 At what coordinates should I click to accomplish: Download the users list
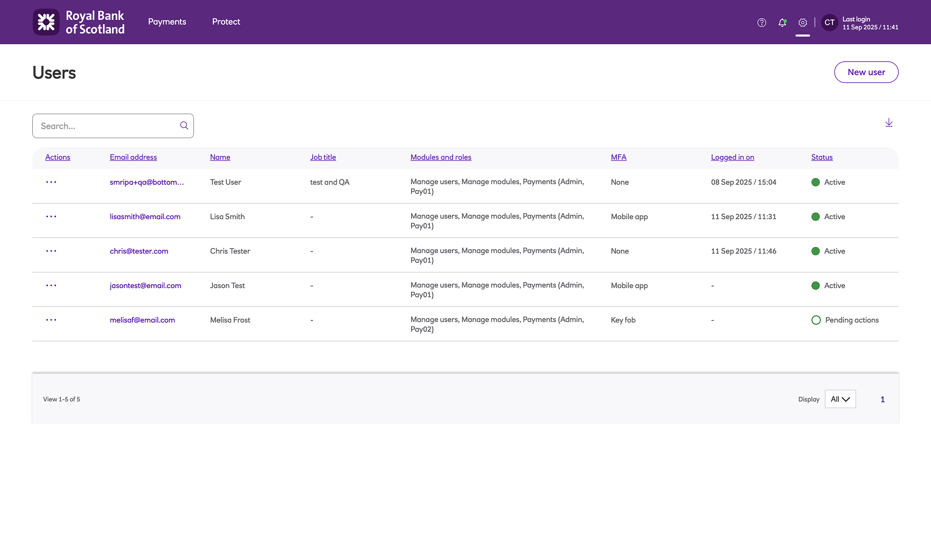(889, 123)
